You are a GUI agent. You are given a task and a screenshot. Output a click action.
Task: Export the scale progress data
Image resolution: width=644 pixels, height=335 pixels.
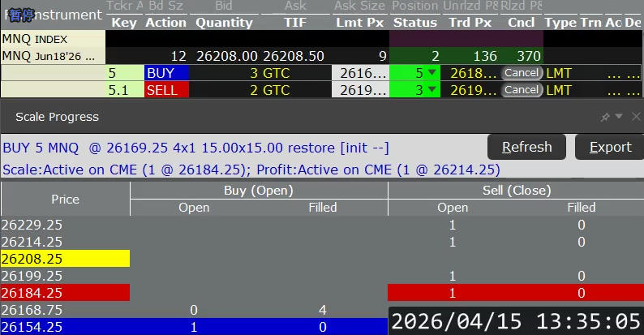pyautogui.click(x=609, y=147)
